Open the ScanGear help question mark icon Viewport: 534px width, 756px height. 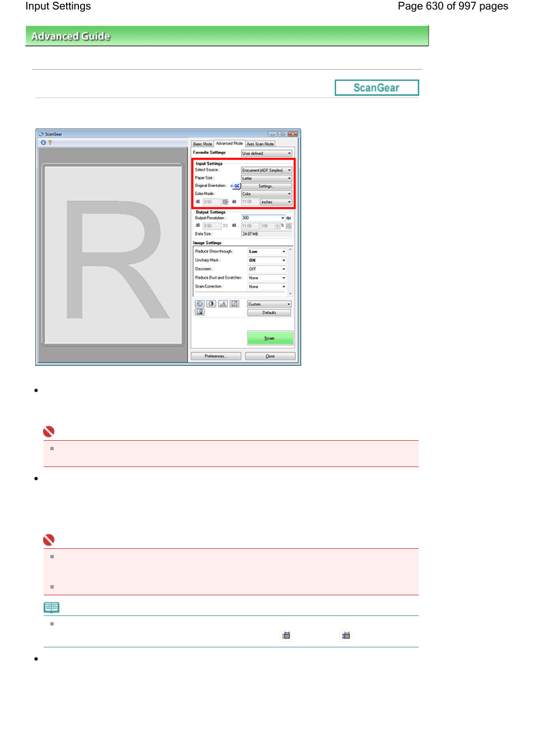pos(50,142)
